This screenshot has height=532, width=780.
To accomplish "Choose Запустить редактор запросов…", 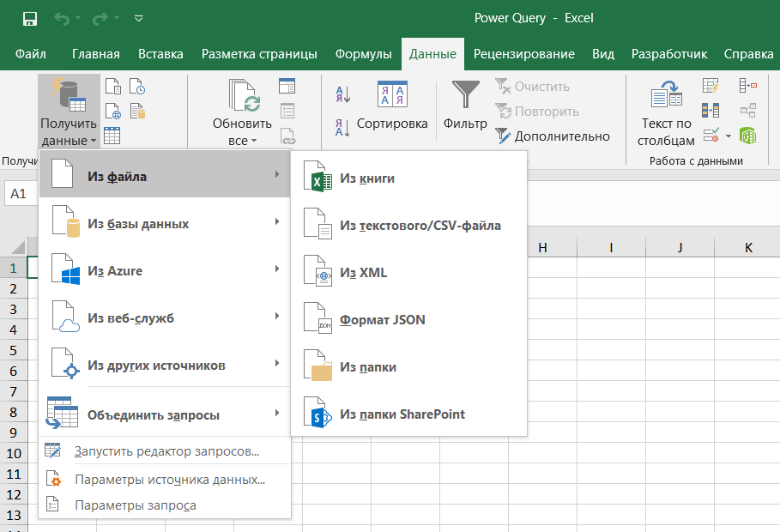I will (x=165, y=450).
